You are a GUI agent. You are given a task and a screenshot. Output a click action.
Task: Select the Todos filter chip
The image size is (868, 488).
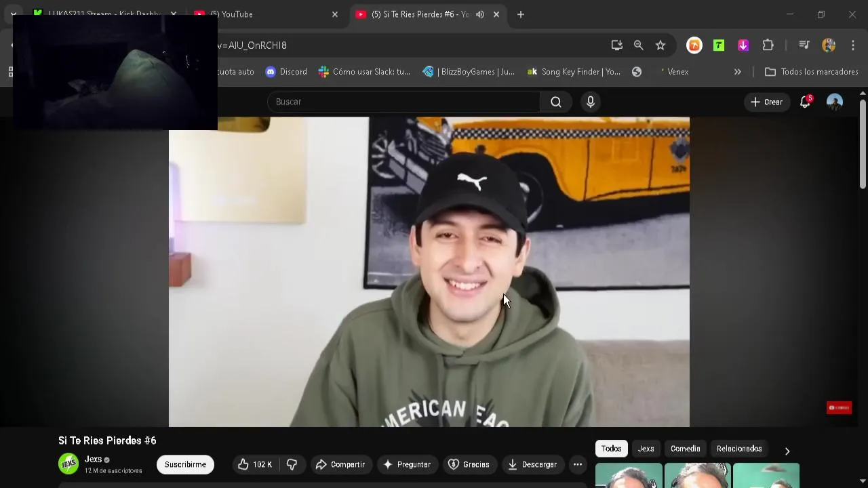611,449
